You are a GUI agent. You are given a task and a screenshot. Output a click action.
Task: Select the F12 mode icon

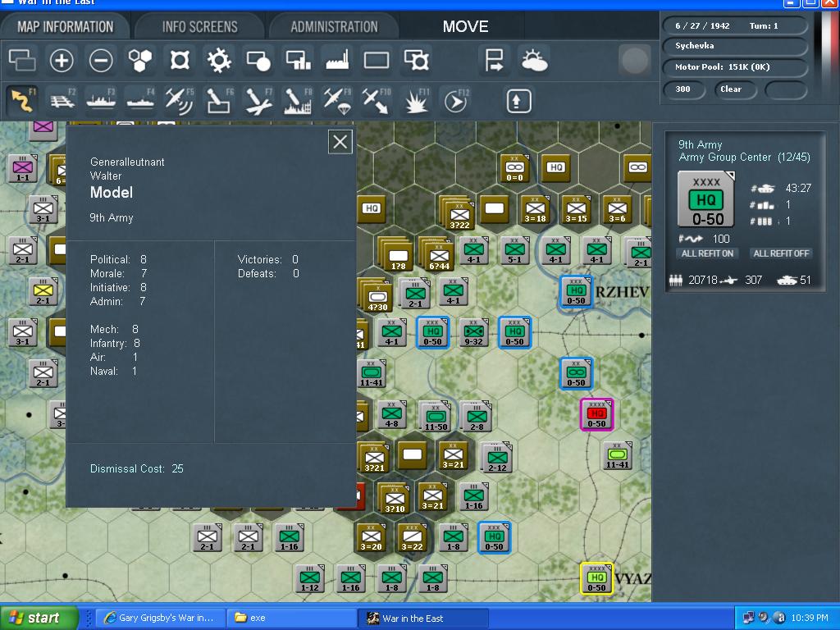(x=456, y=101)
